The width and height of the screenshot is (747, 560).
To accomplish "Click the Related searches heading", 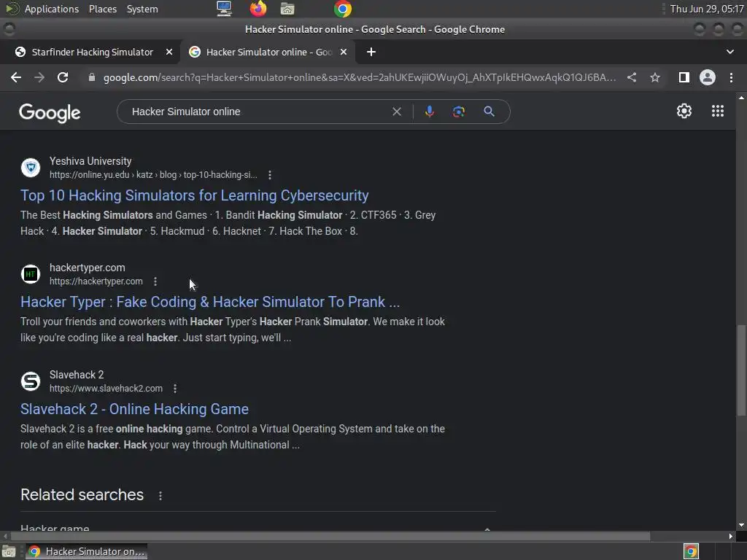I will click(82, 495).
